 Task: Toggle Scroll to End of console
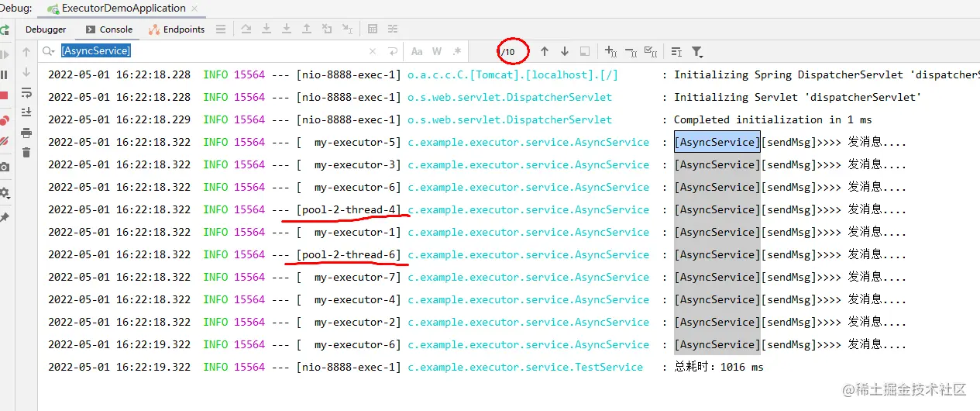coord(26,112)
